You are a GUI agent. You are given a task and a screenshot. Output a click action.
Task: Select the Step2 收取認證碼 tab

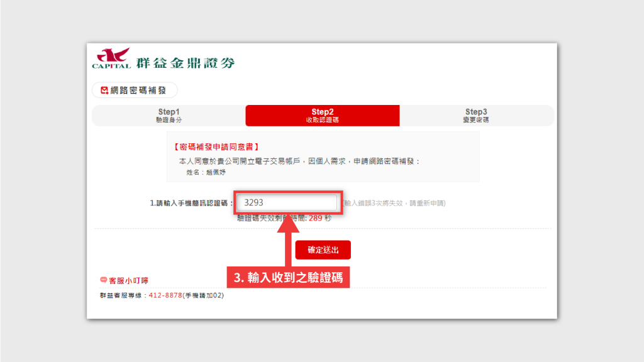click(x=322, y=116)
